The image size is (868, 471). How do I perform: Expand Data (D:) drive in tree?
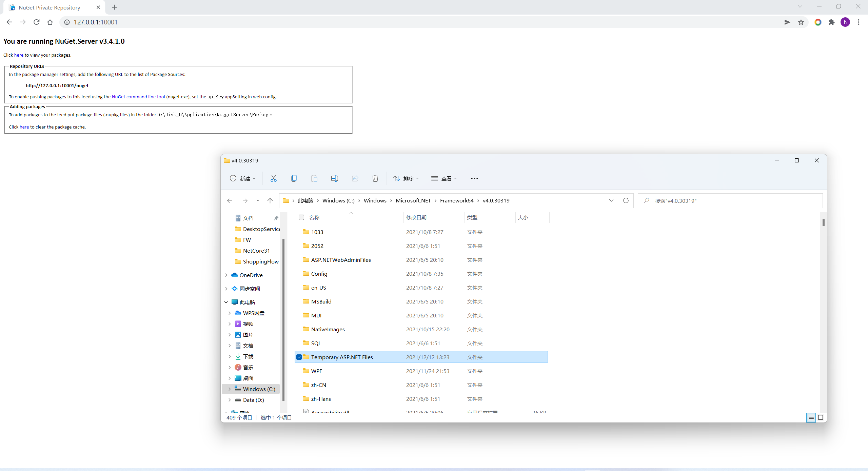coord(230,400)
